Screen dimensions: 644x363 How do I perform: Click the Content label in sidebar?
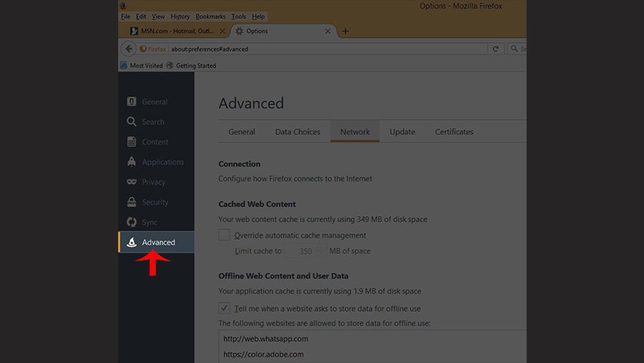pyautogui.click(x=155, y=142)
